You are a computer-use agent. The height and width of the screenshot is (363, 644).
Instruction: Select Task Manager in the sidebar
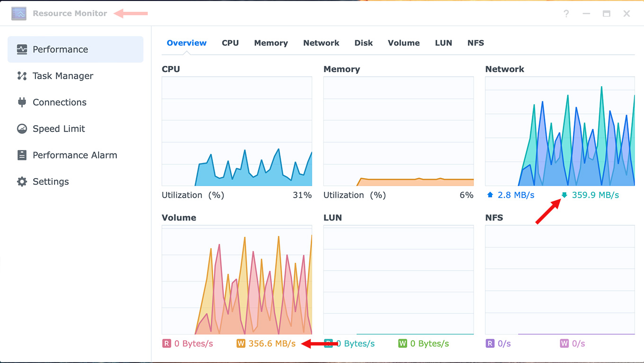[x=63, y=76]
